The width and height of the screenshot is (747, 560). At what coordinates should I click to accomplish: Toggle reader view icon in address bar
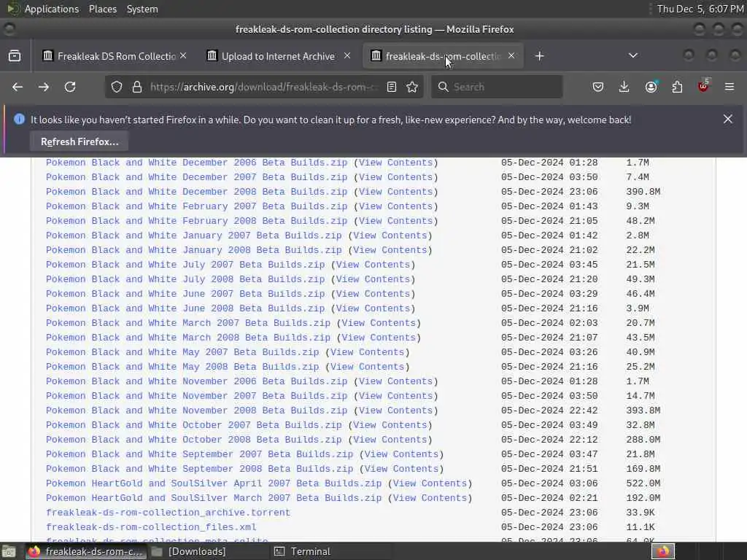point(392,87)
